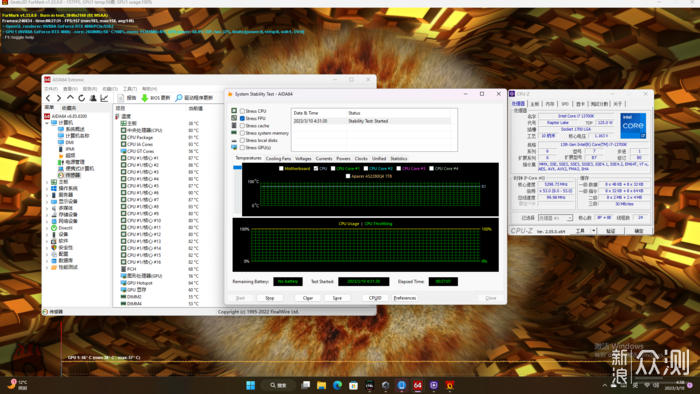Click blue graph position slider marker
Image resolution: width=700 pixels, height=394 pixels.
238,167
